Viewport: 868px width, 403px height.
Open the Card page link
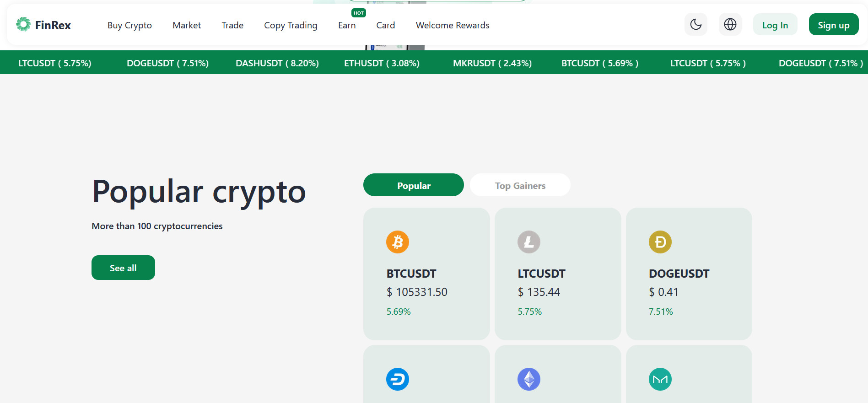(x=386, y=25)
